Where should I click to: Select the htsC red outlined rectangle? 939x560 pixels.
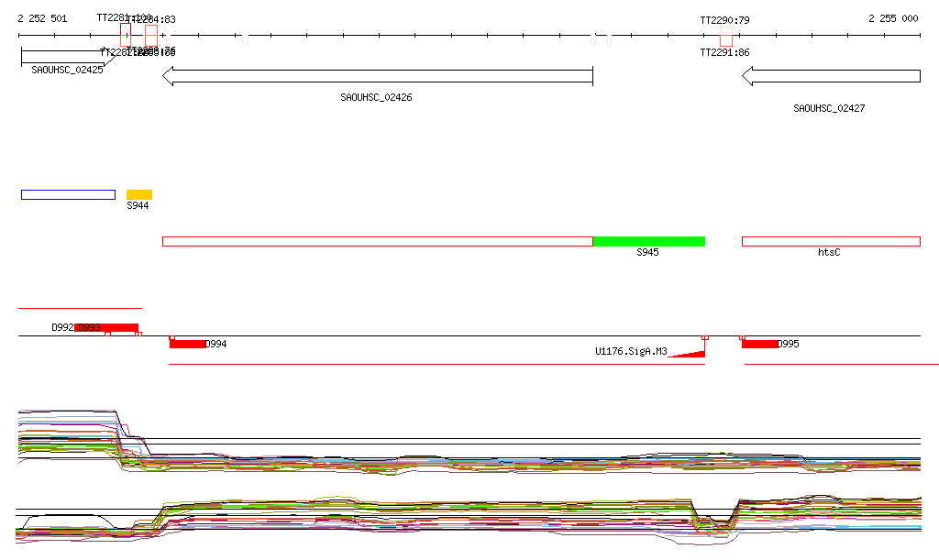coord(831,241)
